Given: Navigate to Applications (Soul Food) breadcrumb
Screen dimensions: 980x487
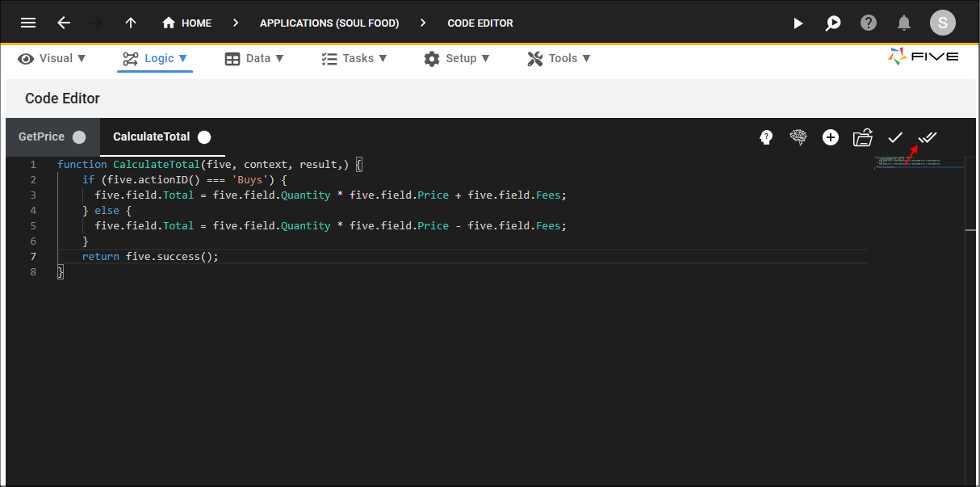Looking at the screenshot, I should (329, 23).
